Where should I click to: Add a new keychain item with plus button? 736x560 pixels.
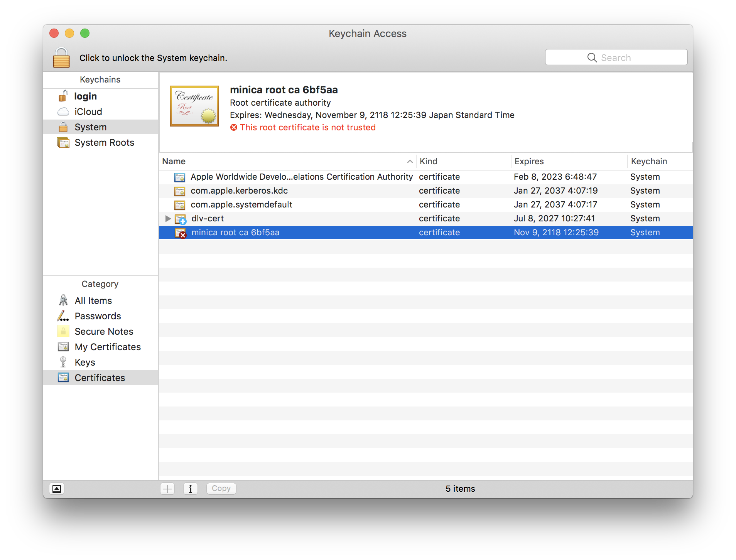(x=167, y=489)
